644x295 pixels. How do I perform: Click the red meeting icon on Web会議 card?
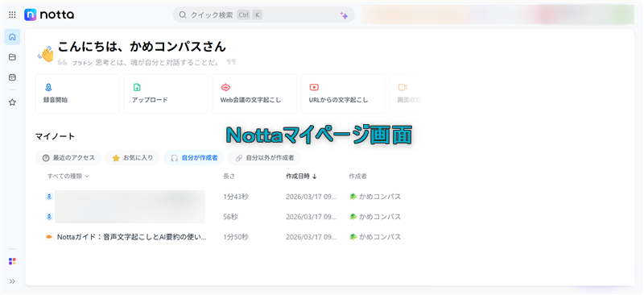[x=225, y=87]
